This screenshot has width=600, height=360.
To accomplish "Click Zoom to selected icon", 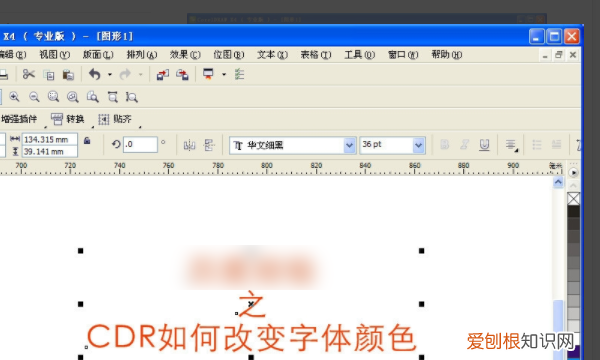I will 53,97.
